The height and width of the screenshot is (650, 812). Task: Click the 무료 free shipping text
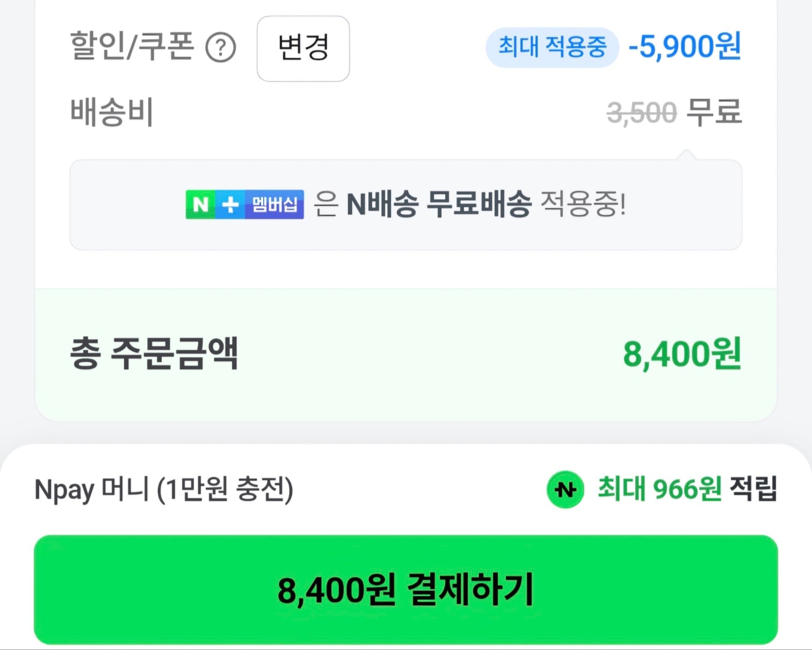click(714, 111)
